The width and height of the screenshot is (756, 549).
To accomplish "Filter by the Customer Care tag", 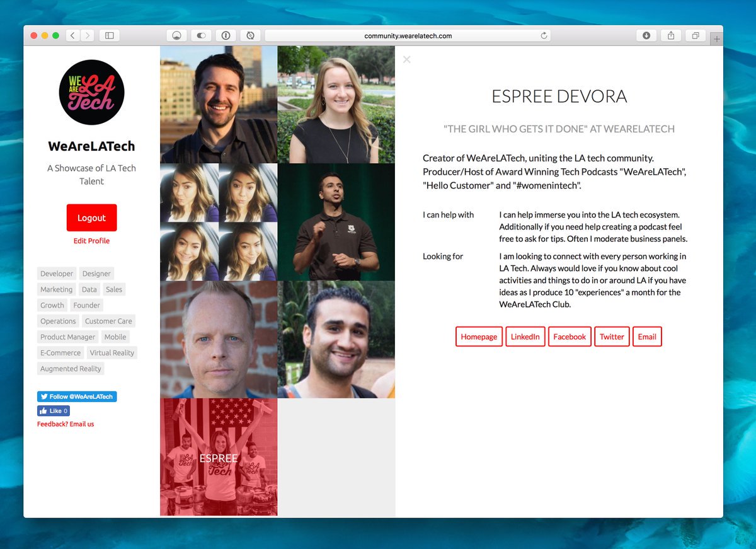I will tap(108, 321).
